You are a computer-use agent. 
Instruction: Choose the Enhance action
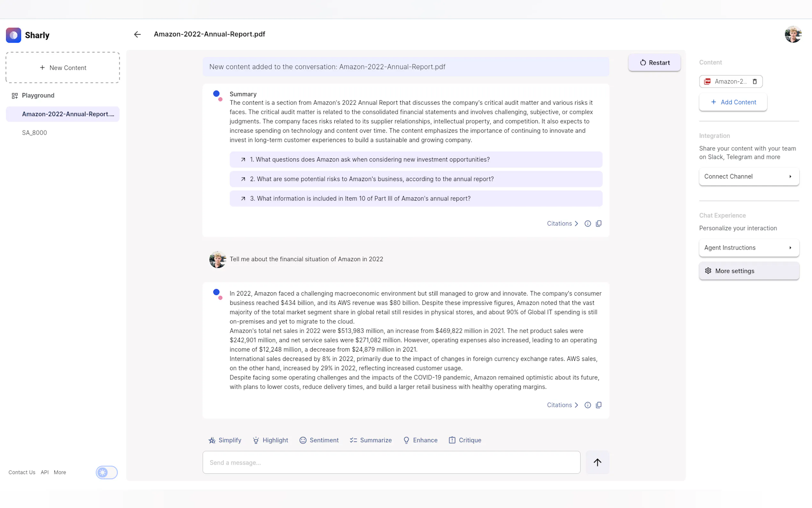(420, 440)
